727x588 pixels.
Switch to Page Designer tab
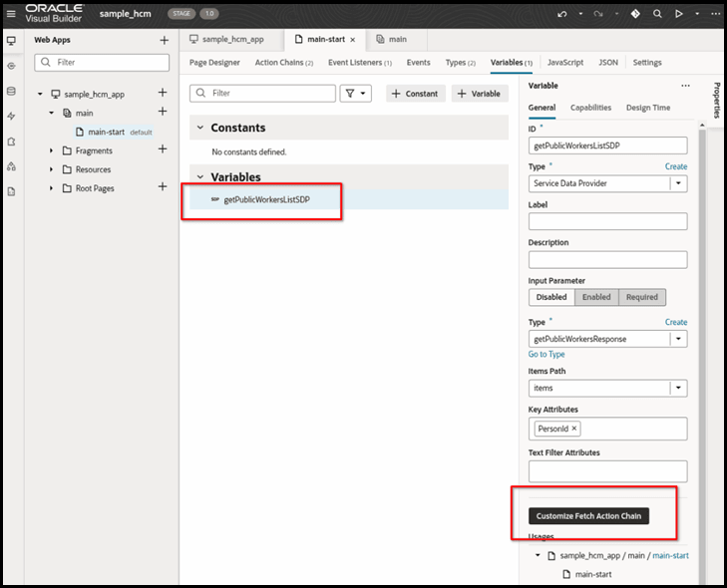(214, 63)
